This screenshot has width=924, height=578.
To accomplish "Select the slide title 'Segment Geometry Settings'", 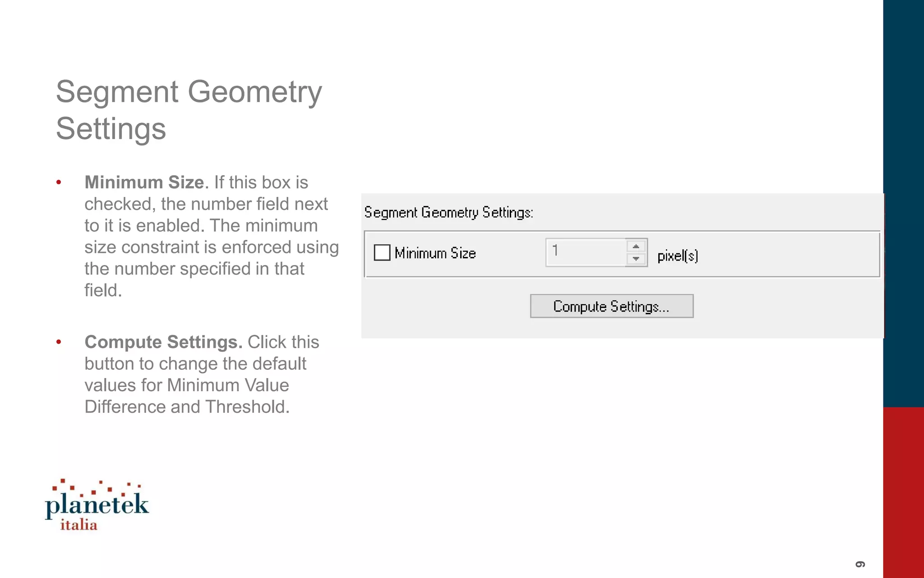I will click(189, 110).
